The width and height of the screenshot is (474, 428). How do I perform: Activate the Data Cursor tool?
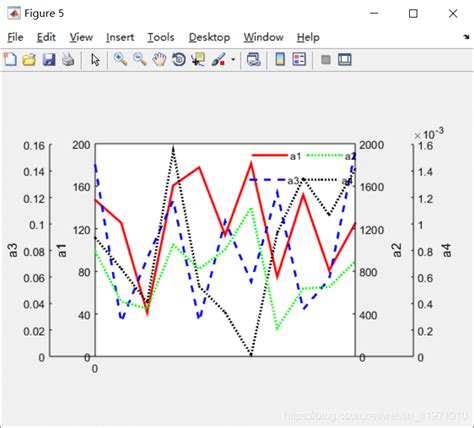pyautogui.click(x=198, y=60)
